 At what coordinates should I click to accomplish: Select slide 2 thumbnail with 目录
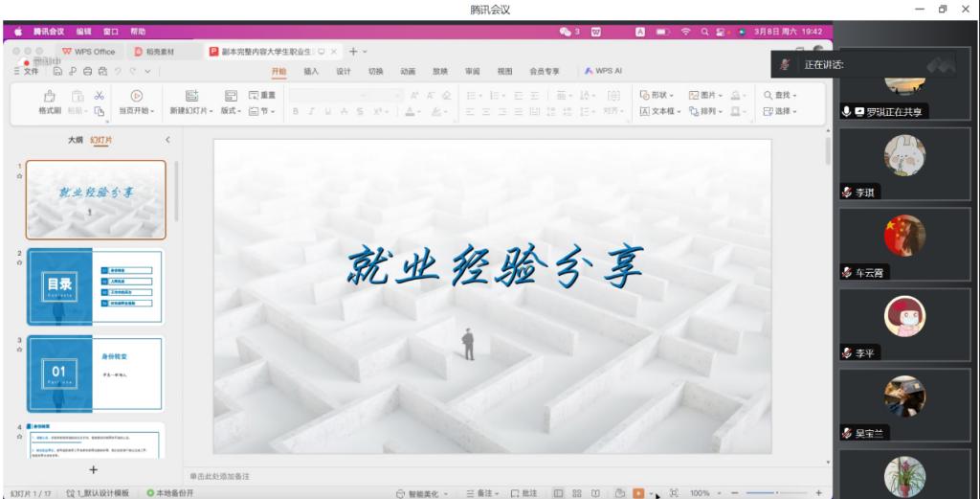pyautogui.click(x=95, y=286)
